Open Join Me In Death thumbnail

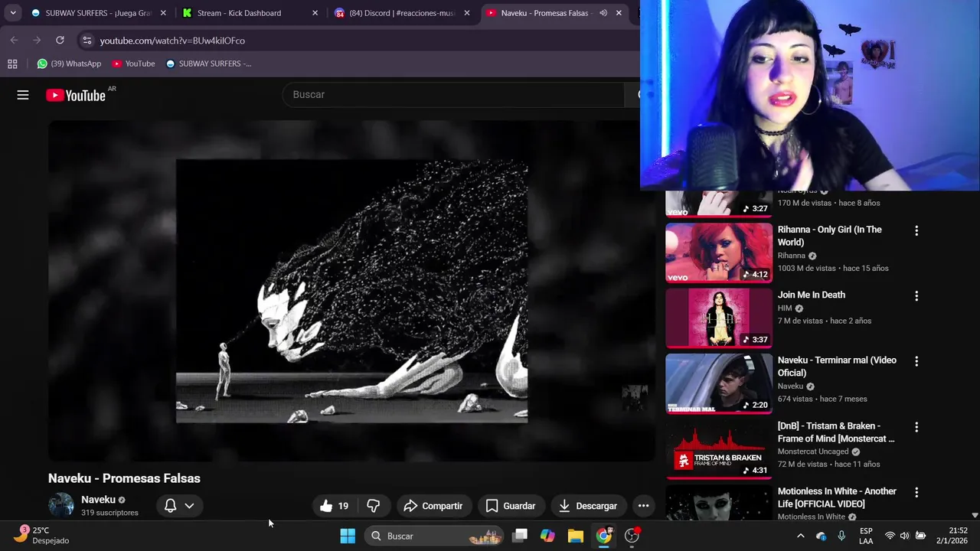(x=719, y=318)
